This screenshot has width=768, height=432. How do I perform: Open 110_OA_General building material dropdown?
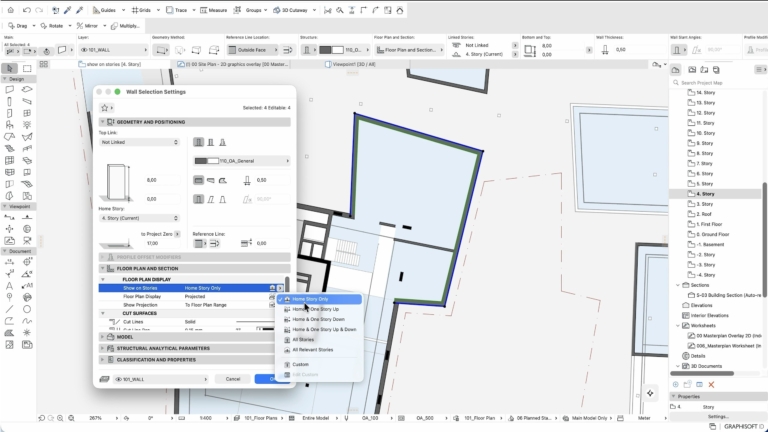[x=241, y=161]
